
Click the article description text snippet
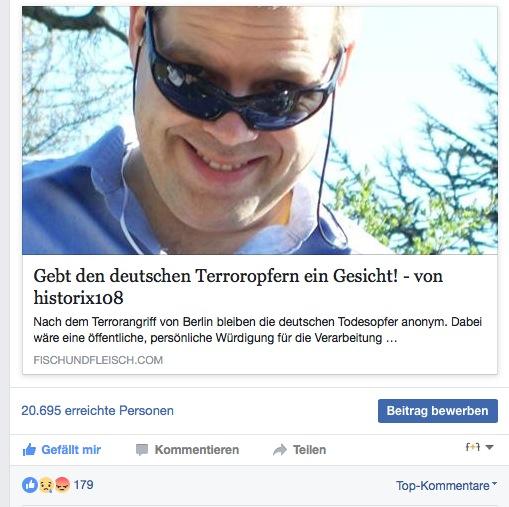point(257,330)
